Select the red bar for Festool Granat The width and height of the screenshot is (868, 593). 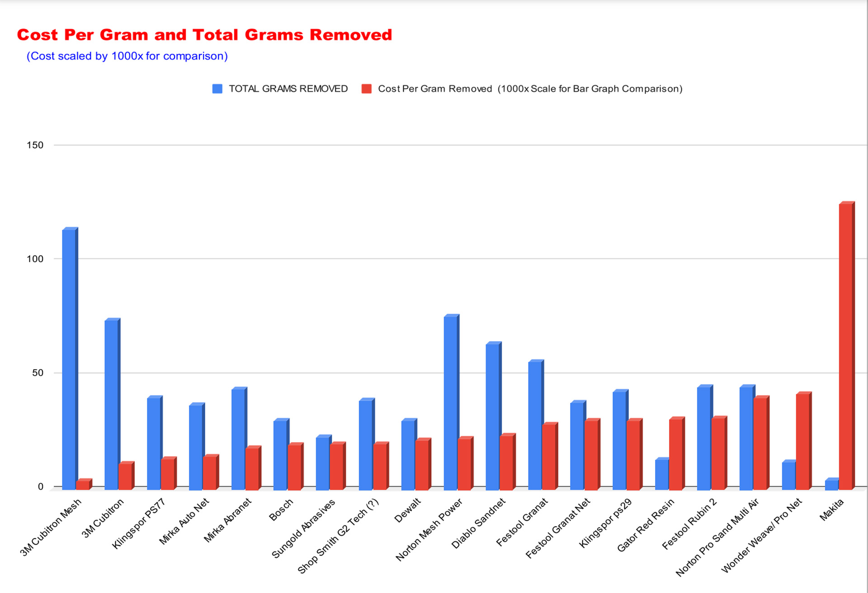551,457
